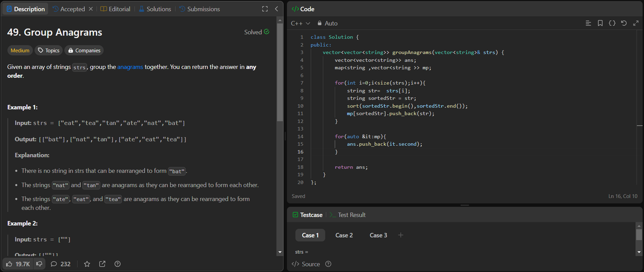Add a new testcase with plus icon
Viewport: 644px width, 272px height.
(x=400, y=235)
